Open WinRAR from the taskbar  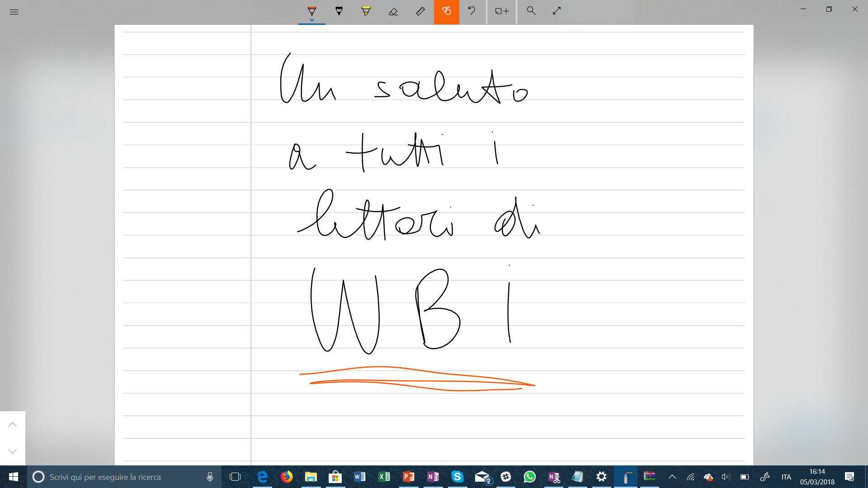pyautogui.click(x=650, y=477)
